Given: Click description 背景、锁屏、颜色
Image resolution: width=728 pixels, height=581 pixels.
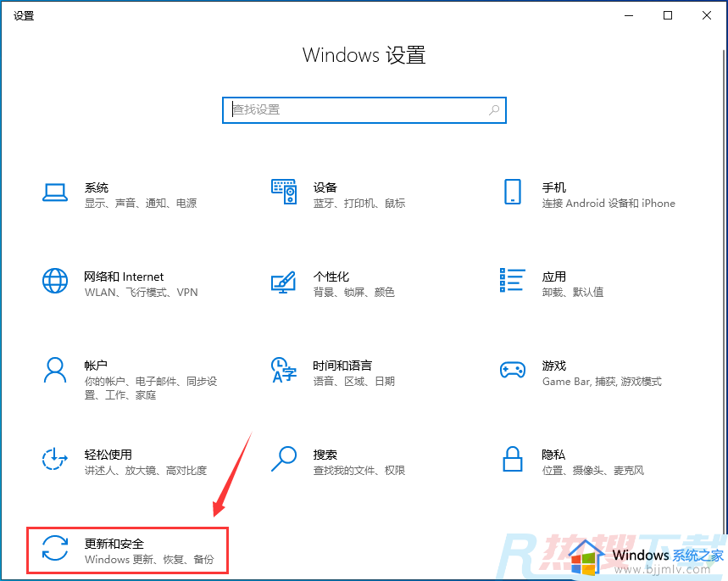Looking at the screenshot, I should point(353,293).
